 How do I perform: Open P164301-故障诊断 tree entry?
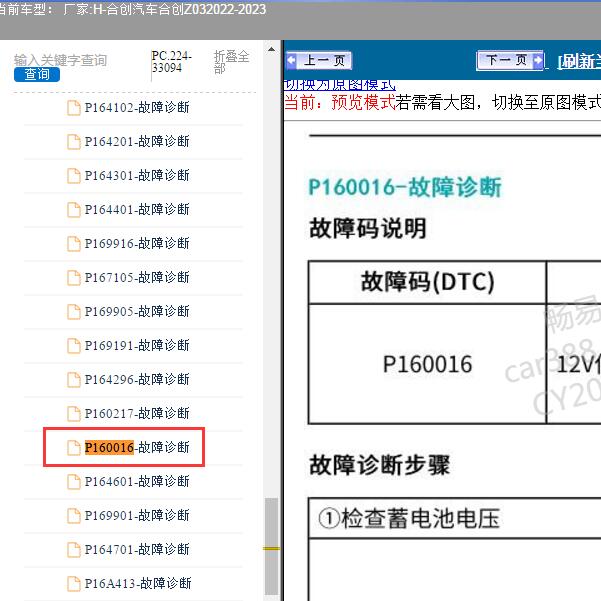pos(137,176)
